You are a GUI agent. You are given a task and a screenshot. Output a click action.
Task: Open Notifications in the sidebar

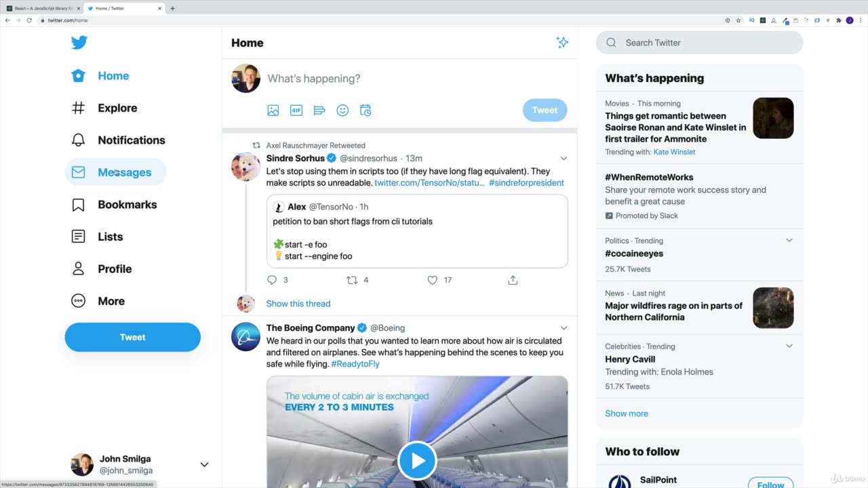click(119, 140)
